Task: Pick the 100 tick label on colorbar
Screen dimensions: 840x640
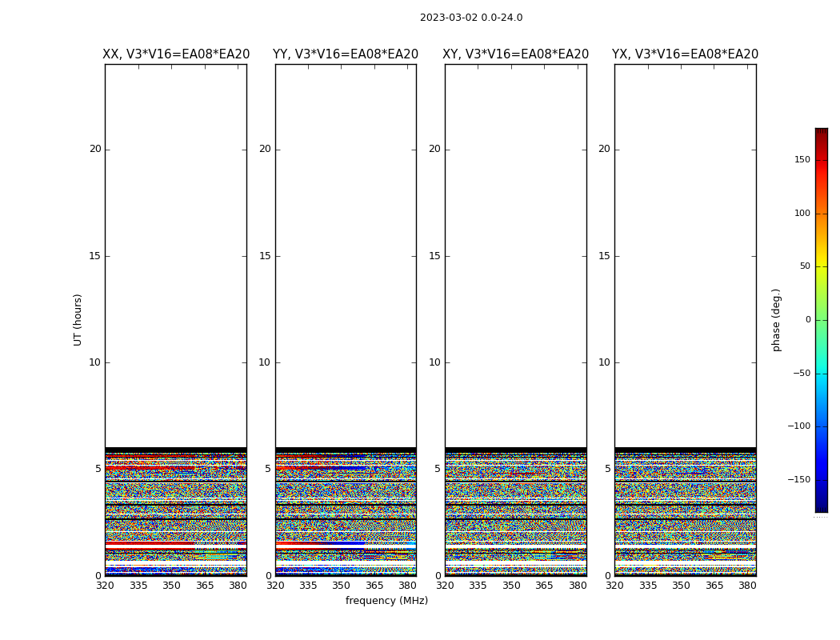Action: 802,213
